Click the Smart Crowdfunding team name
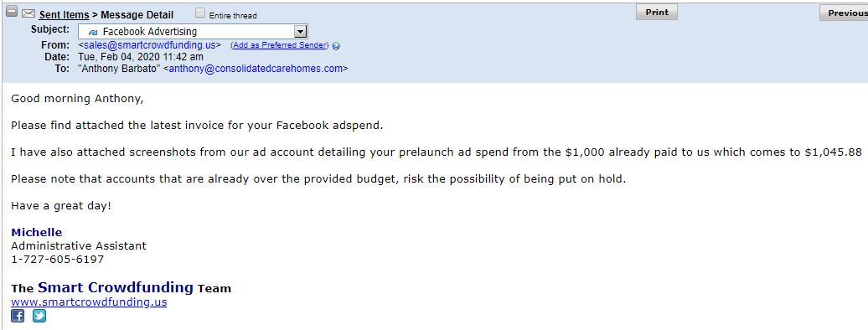The height and width of the screenshot is (330, 868). pos(116,287)
